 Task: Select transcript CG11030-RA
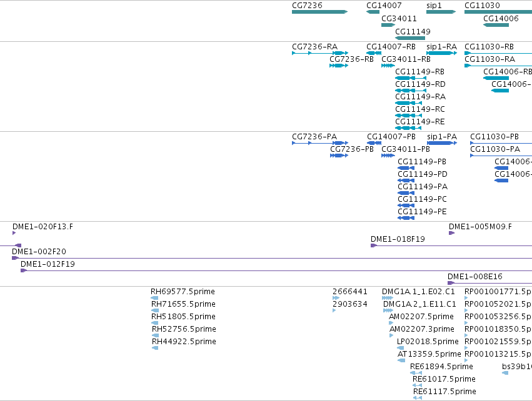[498, 66]
